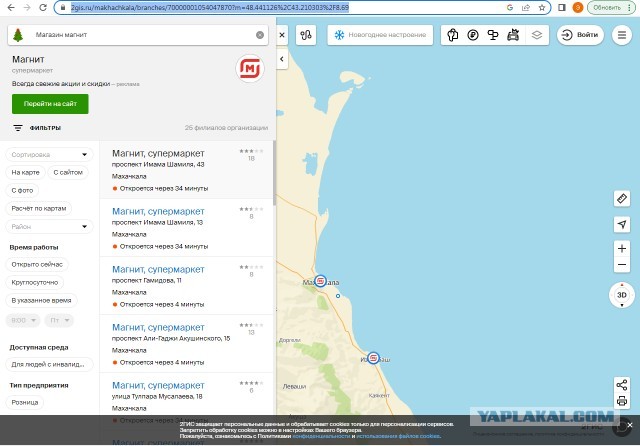The width and height of the screenshot is (640, 446).
Task: Click the car traffic map icon
Action: tap(513, 35)
